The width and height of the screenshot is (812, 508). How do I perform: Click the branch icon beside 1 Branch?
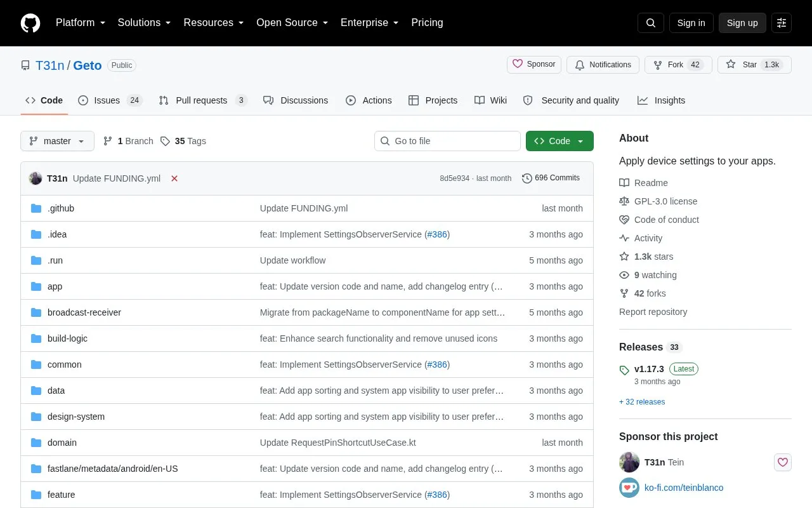point(108,141)
